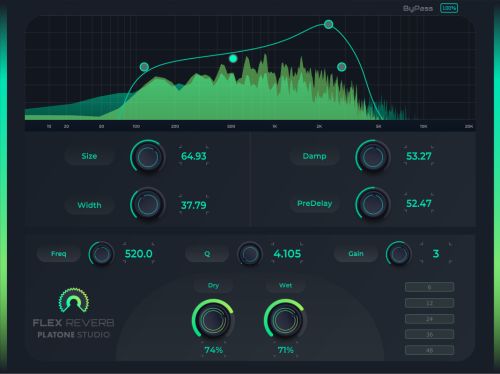Viewport: 500px width, 374px height.
Task: Click the Size knob
Action: point(148,157)
